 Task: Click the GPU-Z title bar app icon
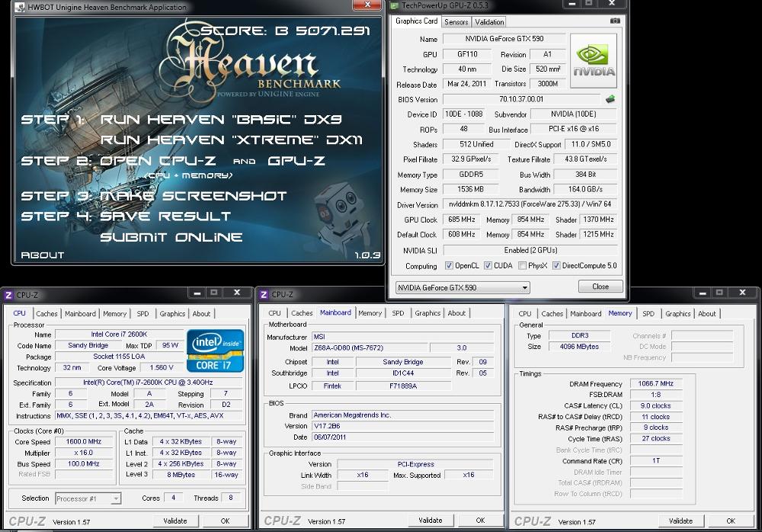[x=395, y=5]
